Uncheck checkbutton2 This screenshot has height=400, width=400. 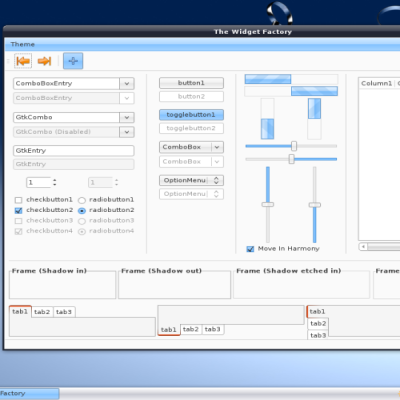pyautogui.click(x=18, y=210)
